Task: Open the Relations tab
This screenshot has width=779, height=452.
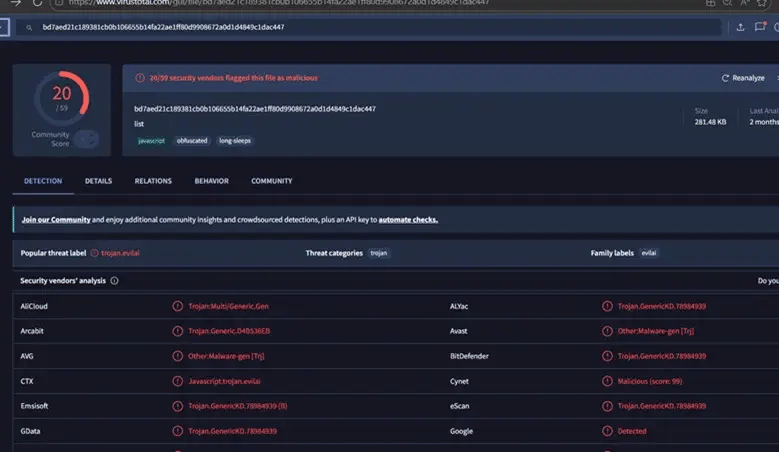Action: 153,181
